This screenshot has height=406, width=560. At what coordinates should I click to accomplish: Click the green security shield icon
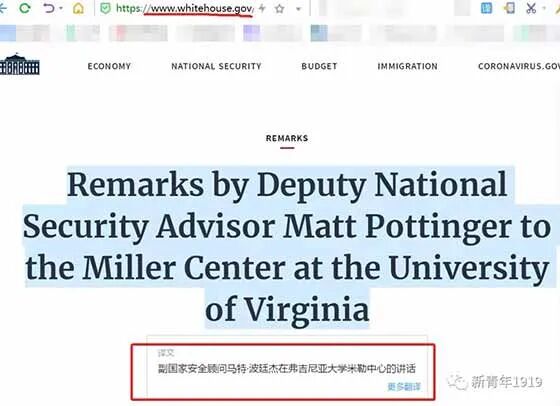tap(105, 9)
